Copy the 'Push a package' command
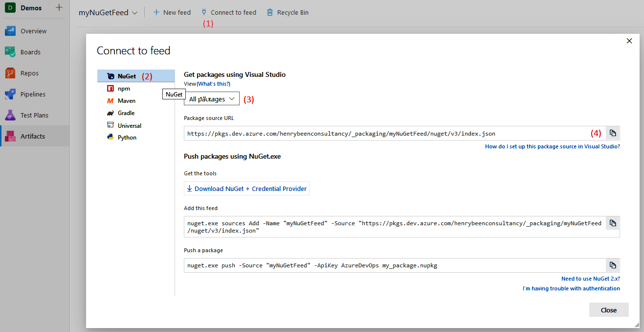The height and width of the screenshot is (332, 644). point(613,265)
